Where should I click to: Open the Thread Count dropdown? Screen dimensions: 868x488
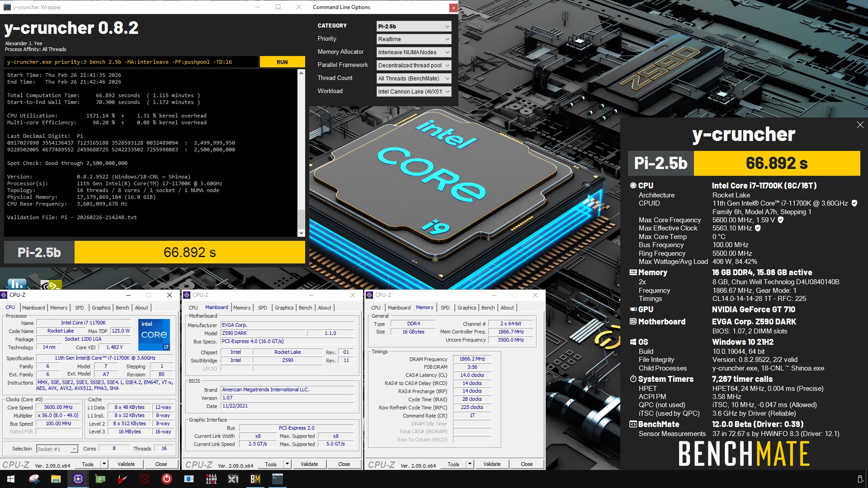click(414, 79)
